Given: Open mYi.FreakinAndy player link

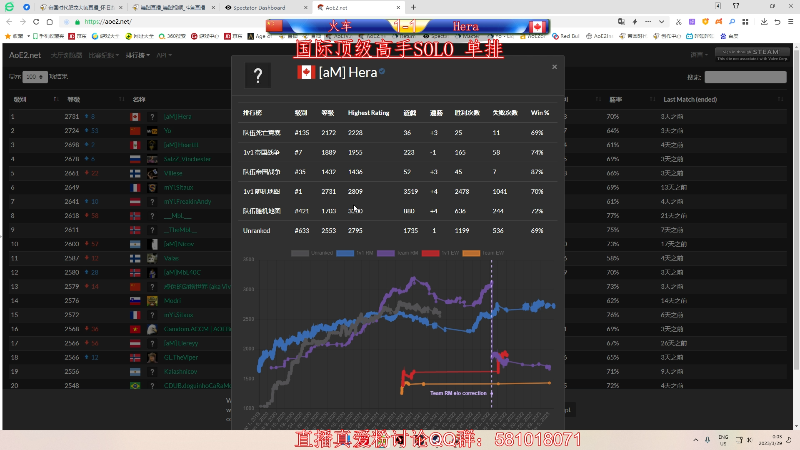Looking at the screenshot, I should 187,202.
